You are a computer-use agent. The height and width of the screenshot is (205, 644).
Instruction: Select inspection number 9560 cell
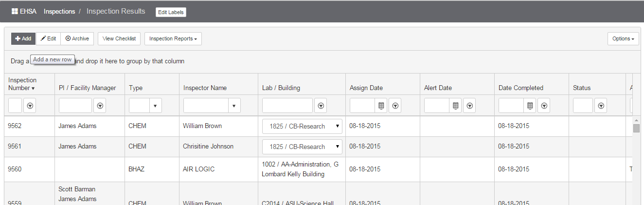tap(29, 169)
